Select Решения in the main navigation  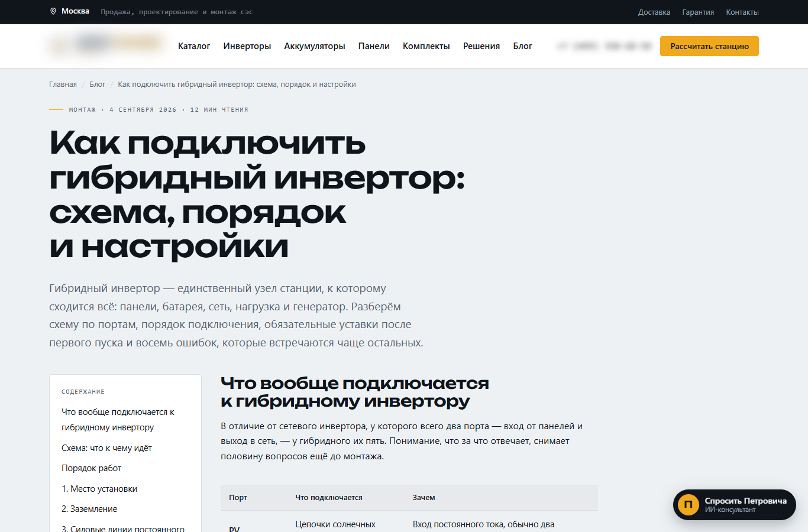point(481,46)
